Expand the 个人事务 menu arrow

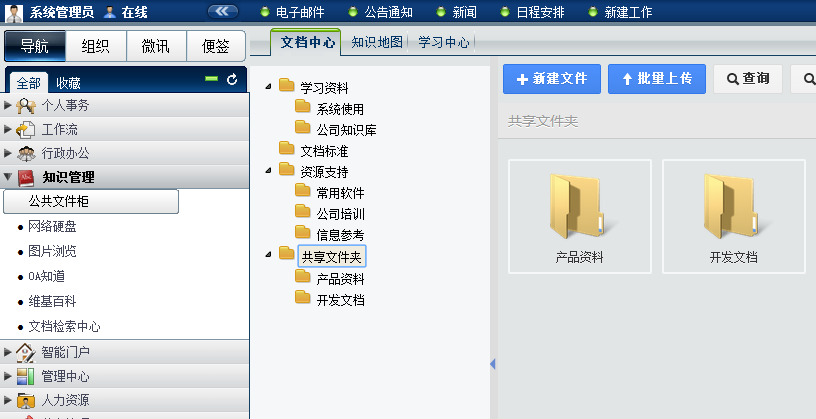(x=7, y=106)
